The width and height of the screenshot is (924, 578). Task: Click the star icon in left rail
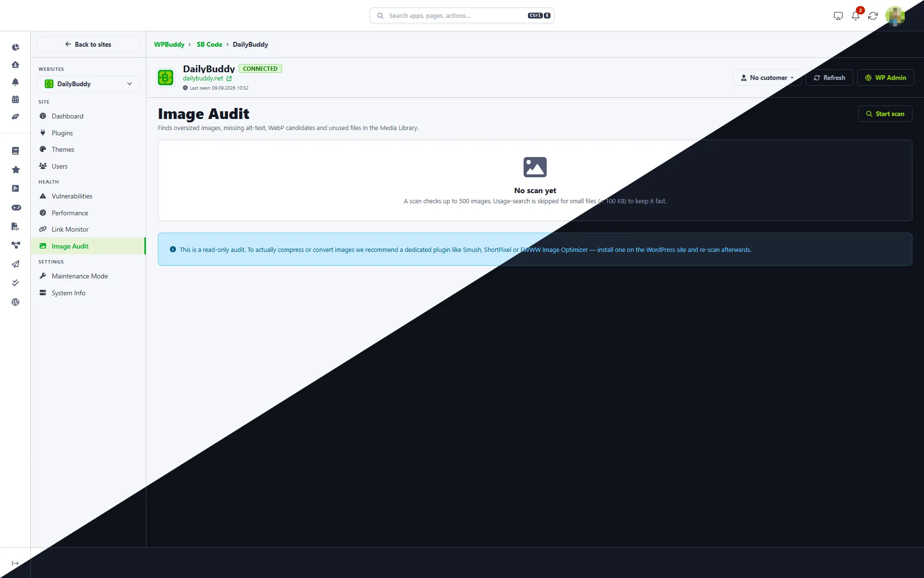point(15,170)
